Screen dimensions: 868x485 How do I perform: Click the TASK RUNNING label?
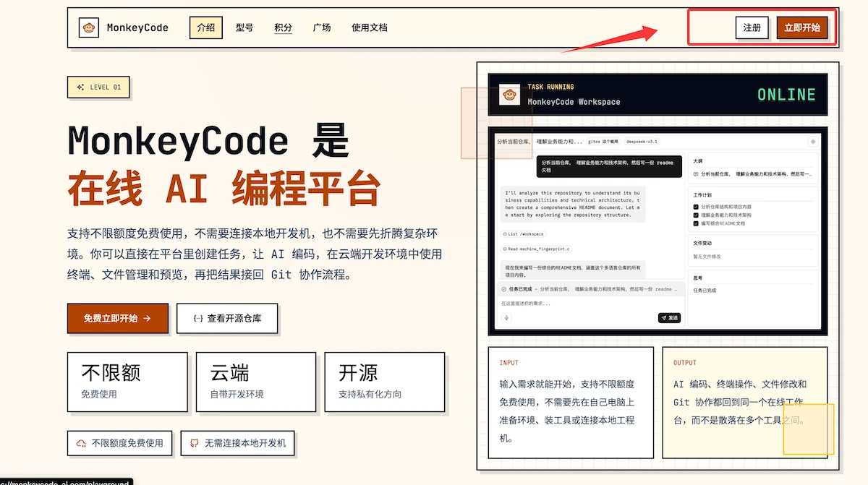(550, 87)
